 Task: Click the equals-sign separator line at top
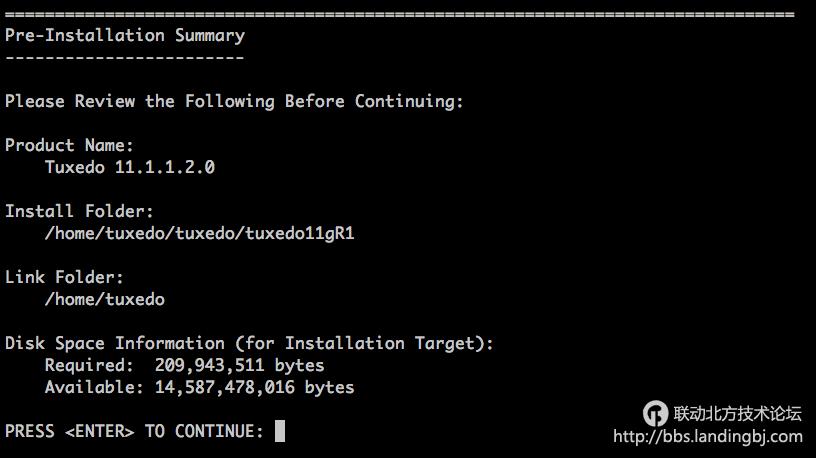pos(400,14)
